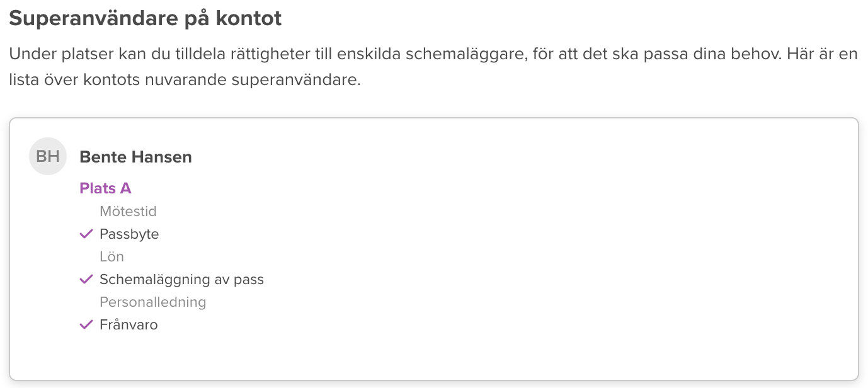The image size is (868, 388).
Task: Click the word schemaläggare in the description
Action: click(465, 54)
